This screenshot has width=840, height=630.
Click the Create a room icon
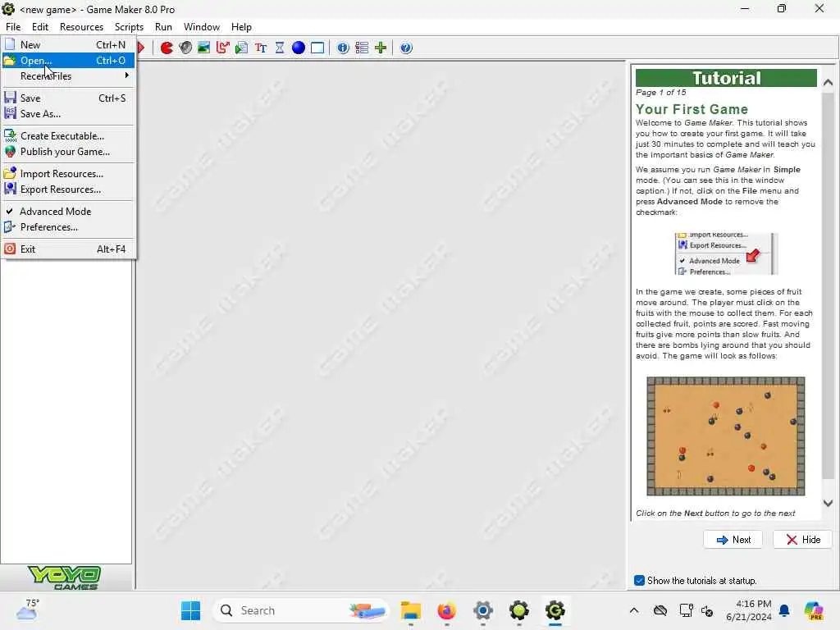(x=317, y=48)
